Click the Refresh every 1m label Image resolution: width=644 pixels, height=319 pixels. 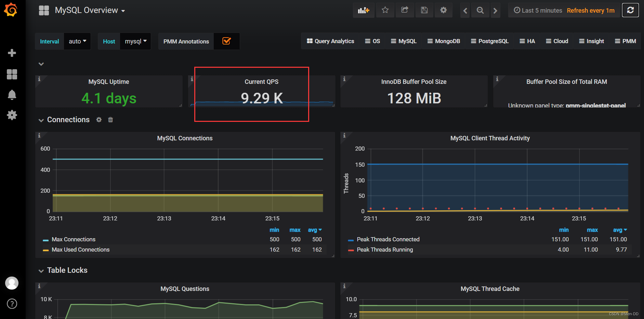pyautogui.click(x=591, y=11)
